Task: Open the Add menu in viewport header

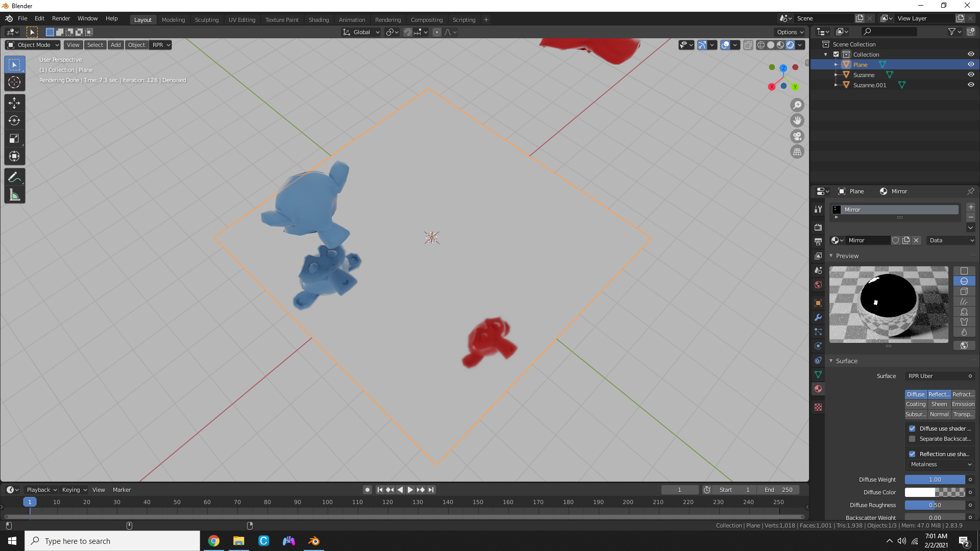Action: point(116,45)
